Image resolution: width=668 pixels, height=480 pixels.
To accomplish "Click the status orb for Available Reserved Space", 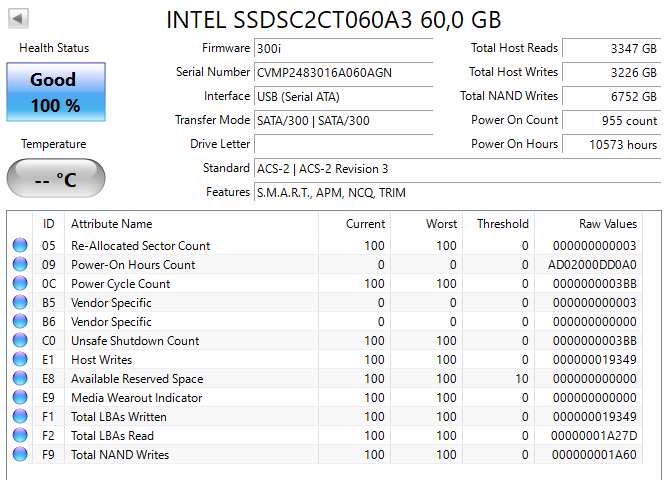I will point(21,379).
